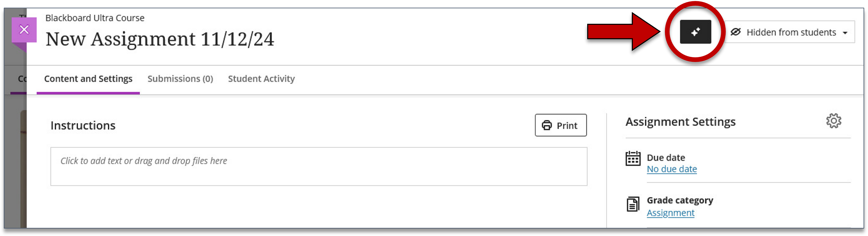The width and height of the screenshot is (868, 236).
Task: Expand the Hidden from students dropdown arrow
Action: 845,33
